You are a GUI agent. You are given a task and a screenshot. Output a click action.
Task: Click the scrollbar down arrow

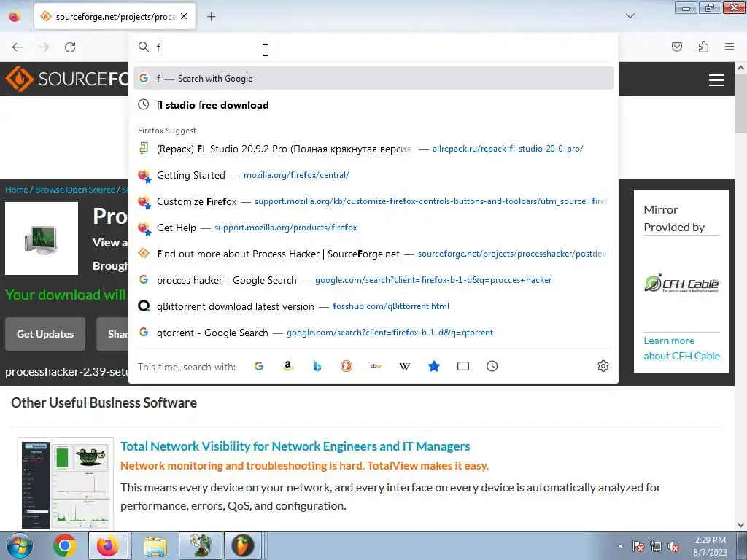(x=741, y=525)
